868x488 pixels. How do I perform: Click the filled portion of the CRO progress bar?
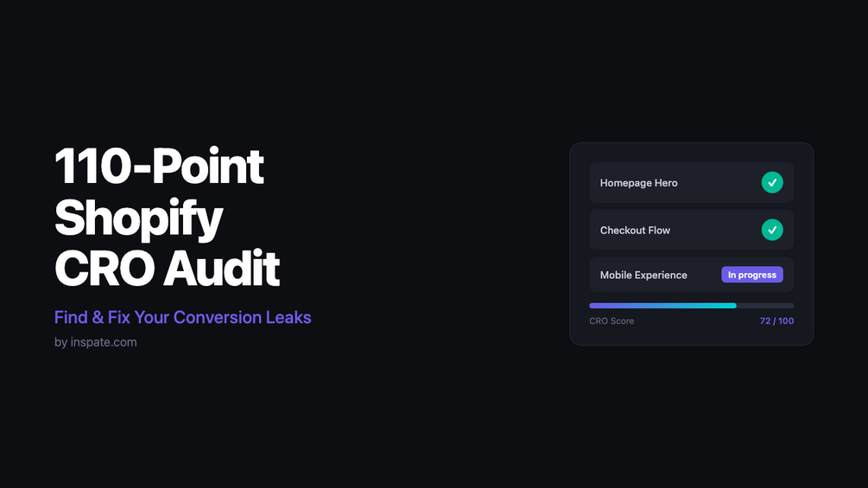click(x=662, y=306)
